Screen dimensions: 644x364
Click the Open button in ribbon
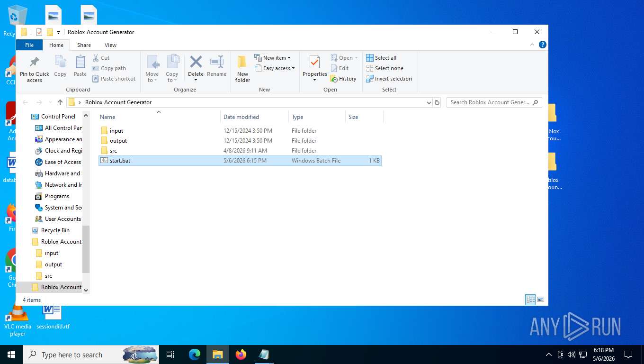pos(344,58)
